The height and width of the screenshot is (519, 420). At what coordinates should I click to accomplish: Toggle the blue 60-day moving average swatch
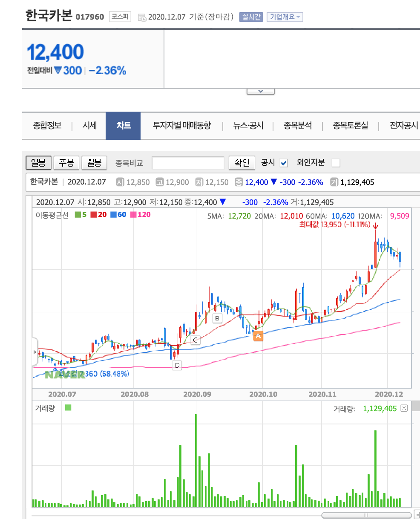[x=113, y=215]
